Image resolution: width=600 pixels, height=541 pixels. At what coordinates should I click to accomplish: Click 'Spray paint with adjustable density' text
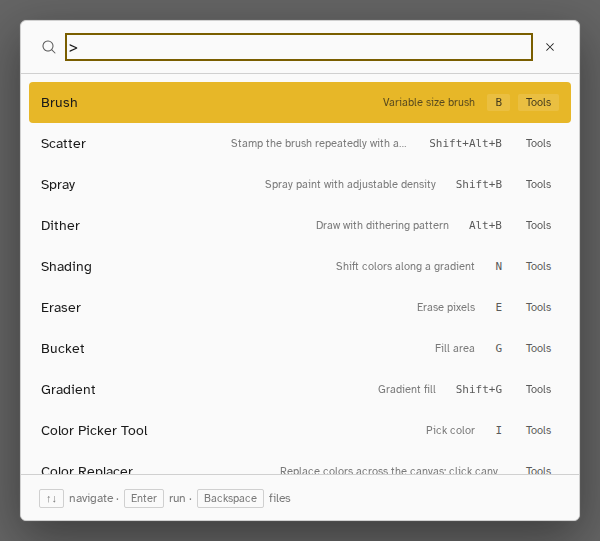point(350,184)
